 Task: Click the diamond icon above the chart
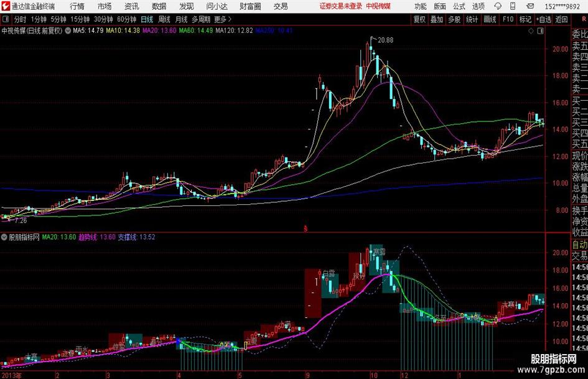pyautogui.click(x=531, y=31)
